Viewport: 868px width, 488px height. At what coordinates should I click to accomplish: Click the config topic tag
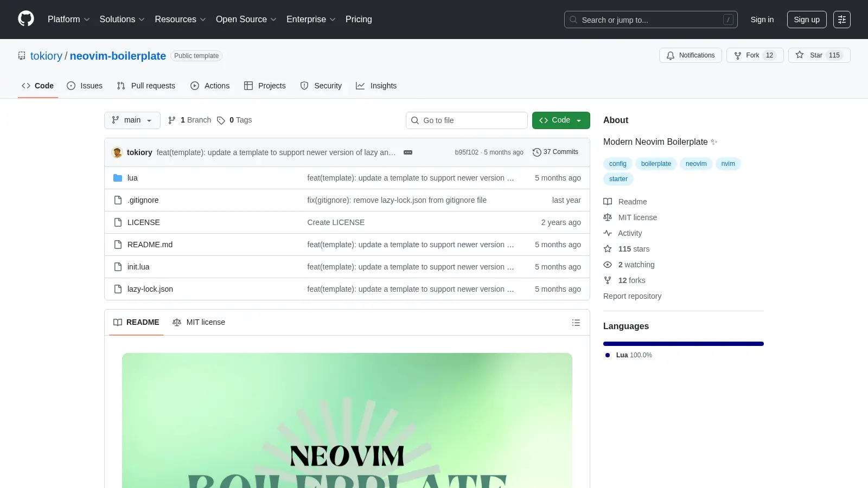[617, 164]
